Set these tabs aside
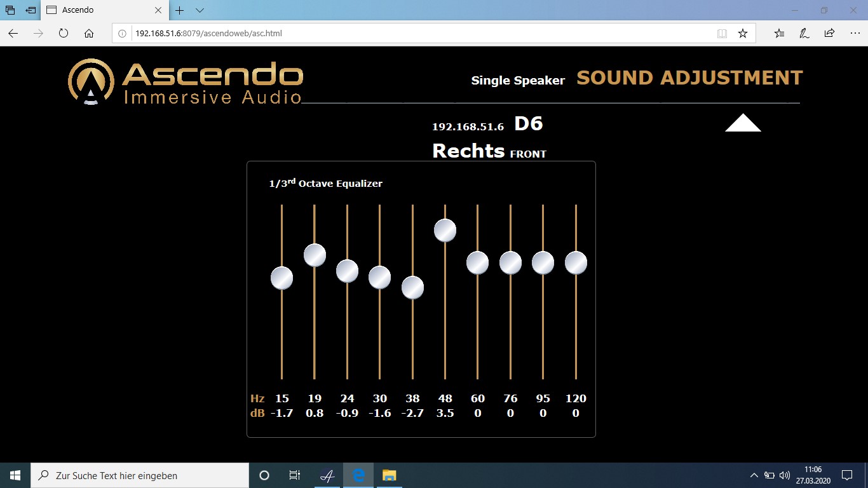868x488 pixels. [31, 10]
